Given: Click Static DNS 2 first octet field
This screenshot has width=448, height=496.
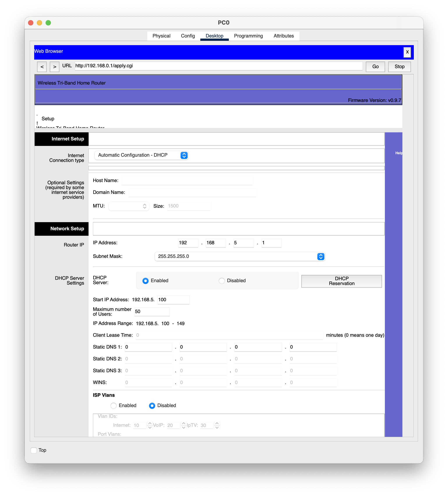Looking at the screenshot, I should (x=148, y=359).
